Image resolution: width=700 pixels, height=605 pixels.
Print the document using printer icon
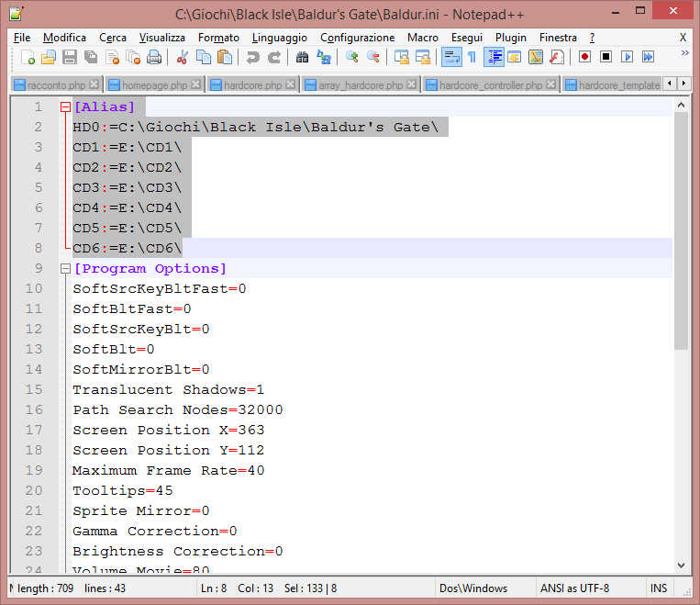point(154,57)
